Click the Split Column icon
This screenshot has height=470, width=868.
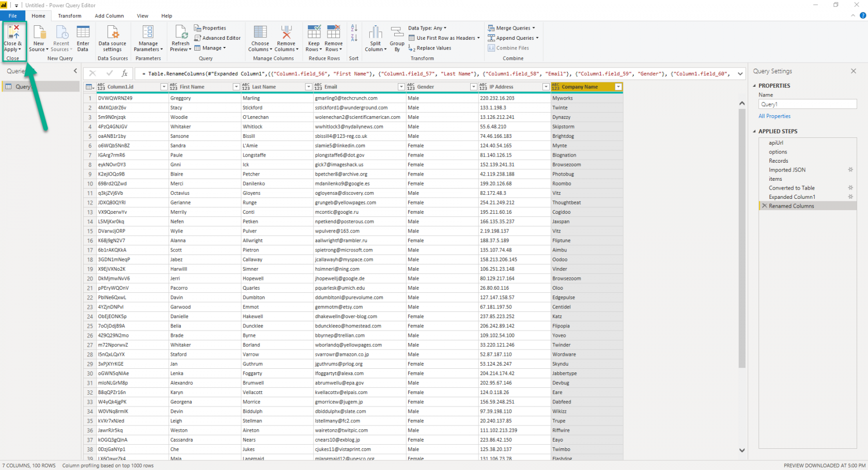(376, 32)
